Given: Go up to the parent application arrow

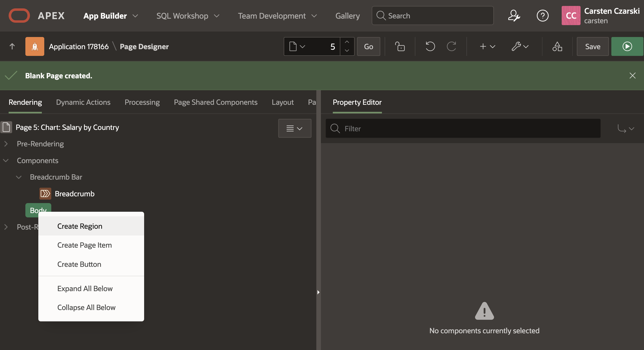Looking at the screenshot, I should (x=12, y=46).
